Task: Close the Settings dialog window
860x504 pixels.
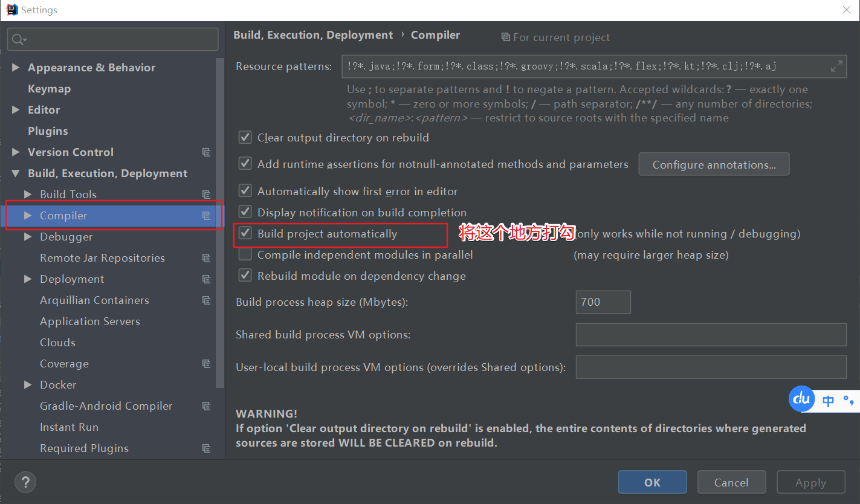Action: pyautogui.click(x=847, y=10)
